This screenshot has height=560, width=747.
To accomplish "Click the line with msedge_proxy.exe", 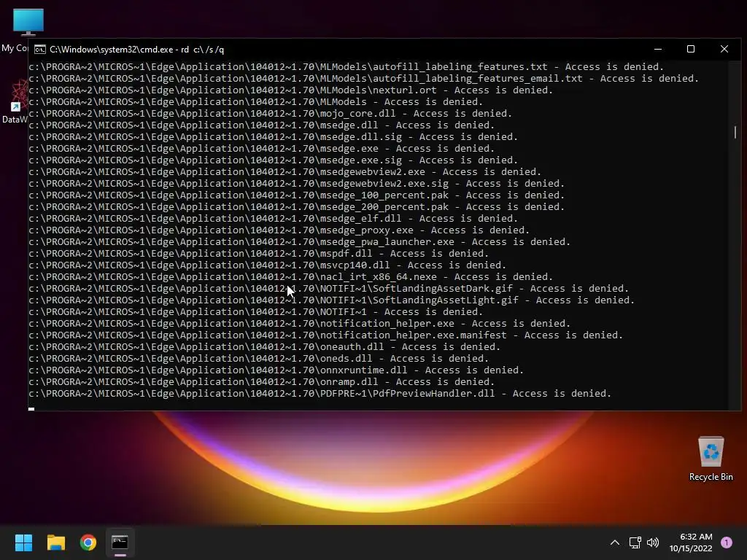I will click(279, 230).
